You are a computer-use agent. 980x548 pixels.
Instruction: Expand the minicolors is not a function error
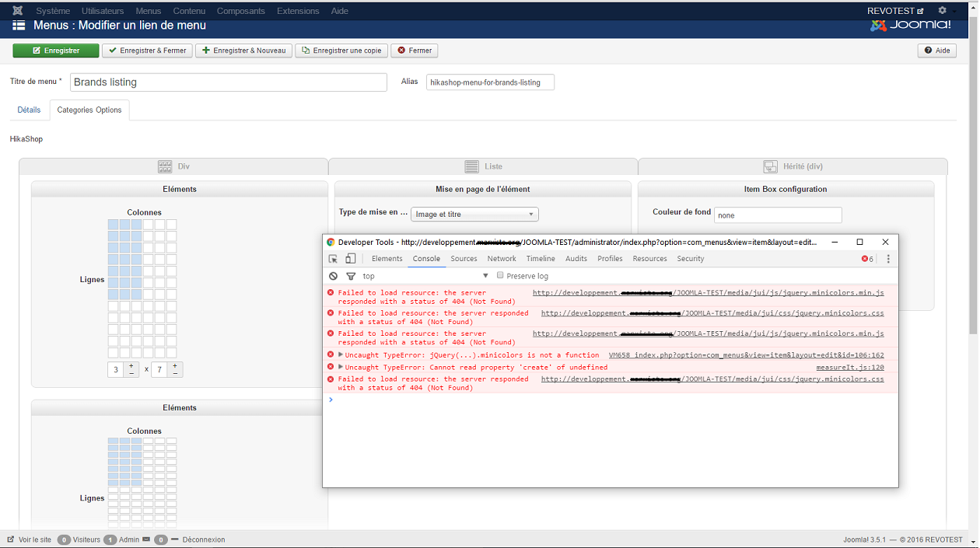[341, 354]
